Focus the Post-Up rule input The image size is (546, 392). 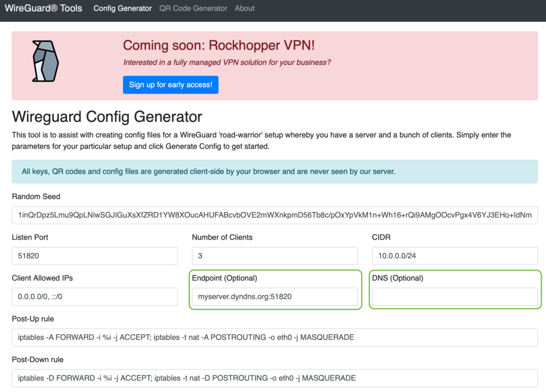tap(275, 337)
